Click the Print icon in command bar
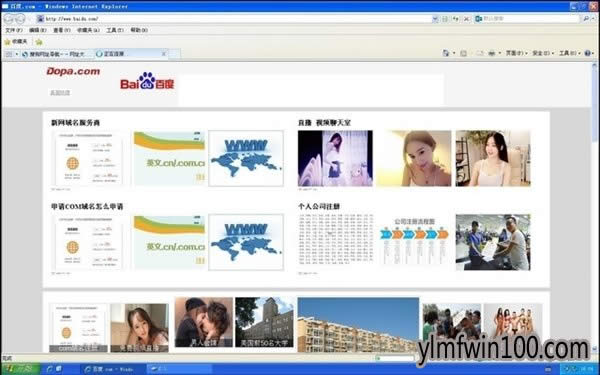This screenshot has width=600, height=375. pyautogui.click(x=492, y=53)
